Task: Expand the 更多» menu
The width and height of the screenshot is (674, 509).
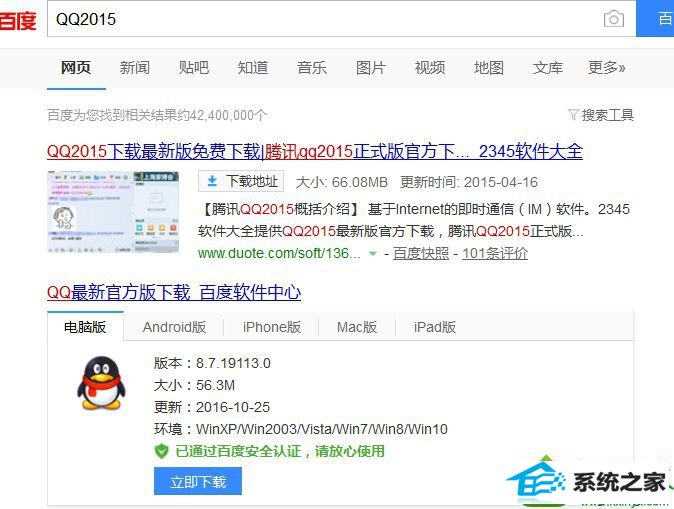Action: click(607, 68)
